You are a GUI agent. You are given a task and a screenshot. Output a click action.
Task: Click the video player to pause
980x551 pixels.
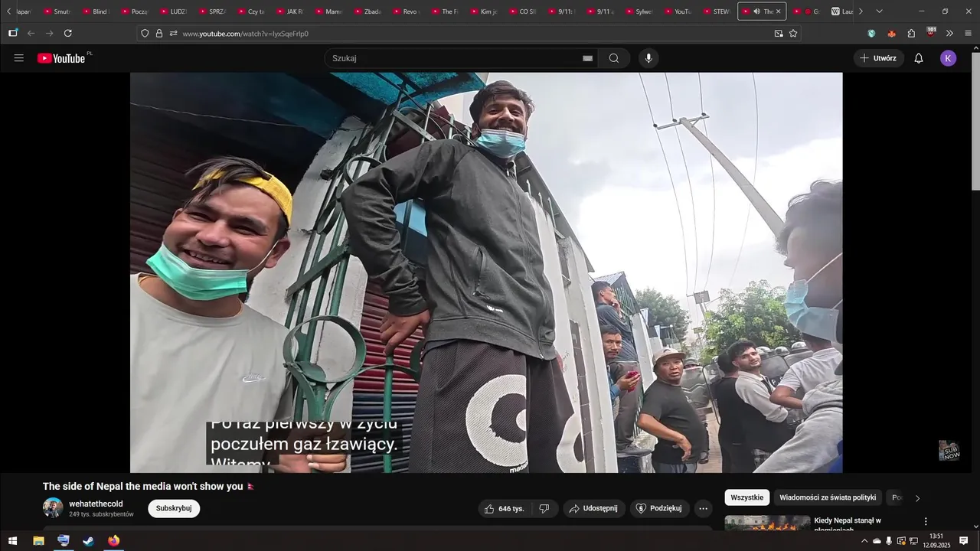click(x=486, y=272)
